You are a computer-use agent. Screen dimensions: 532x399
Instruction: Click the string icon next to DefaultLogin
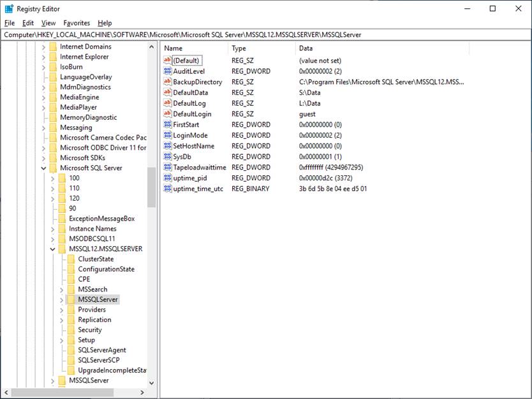click(x=167, y=113)
